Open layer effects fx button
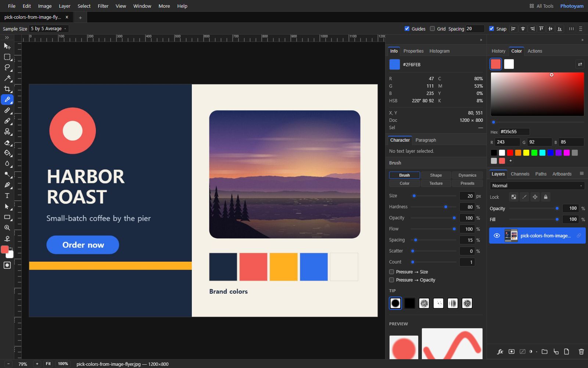 500,351
